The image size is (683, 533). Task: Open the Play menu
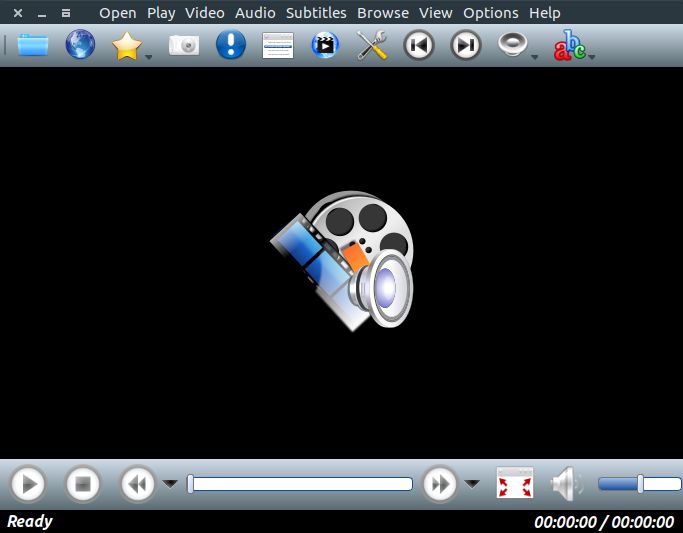pos(161,13)
